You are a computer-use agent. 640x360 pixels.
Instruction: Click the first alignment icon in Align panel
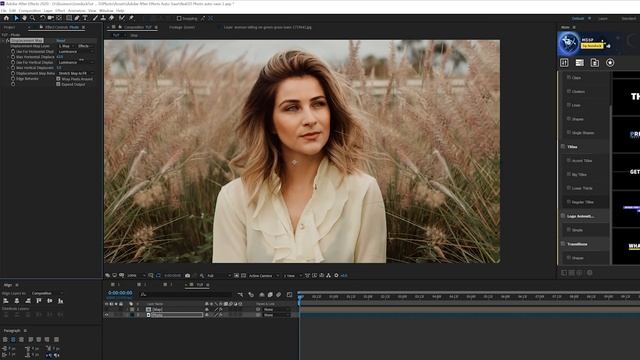tap(6, 301)
